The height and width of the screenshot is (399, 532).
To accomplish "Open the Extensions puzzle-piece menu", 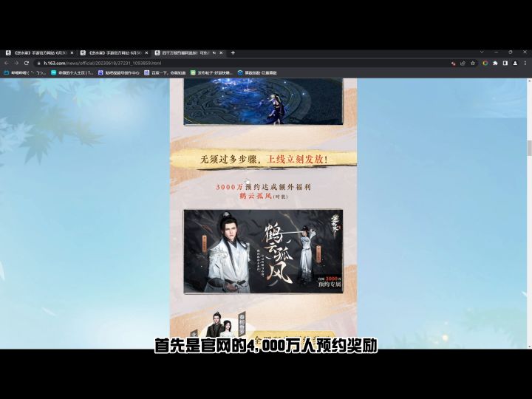I will coord(495,63).
